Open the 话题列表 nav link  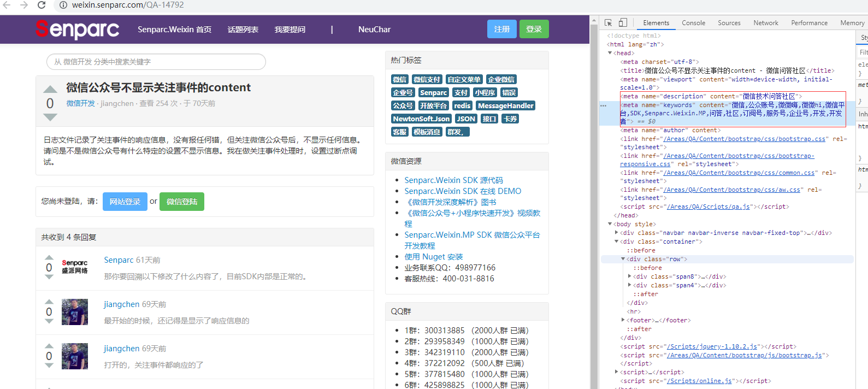click(x=243, y=30)
